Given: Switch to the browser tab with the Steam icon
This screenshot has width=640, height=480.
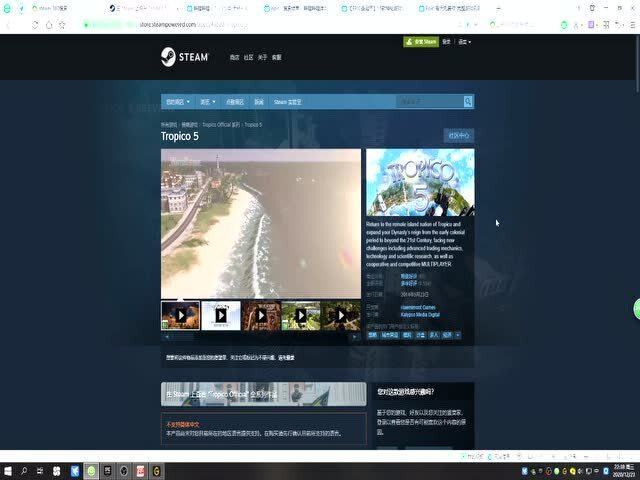Looking at the screenshot, I should coord(141,8).
